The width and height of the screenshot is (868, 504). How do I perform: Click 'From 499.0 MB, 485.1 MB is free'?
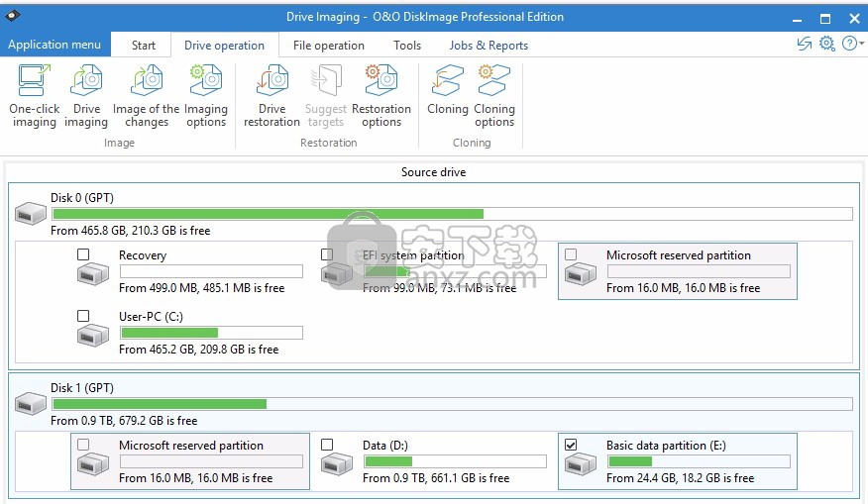(201, 288)
